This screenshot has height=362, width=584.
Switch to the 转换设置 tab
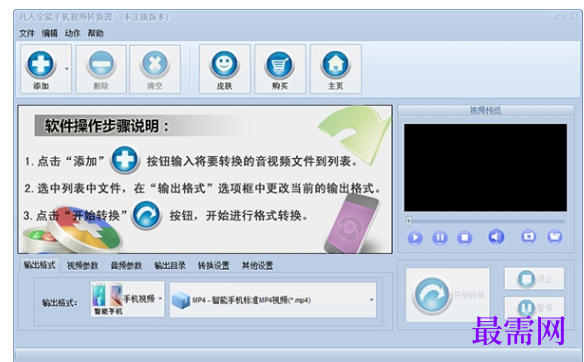click(213, 266)
